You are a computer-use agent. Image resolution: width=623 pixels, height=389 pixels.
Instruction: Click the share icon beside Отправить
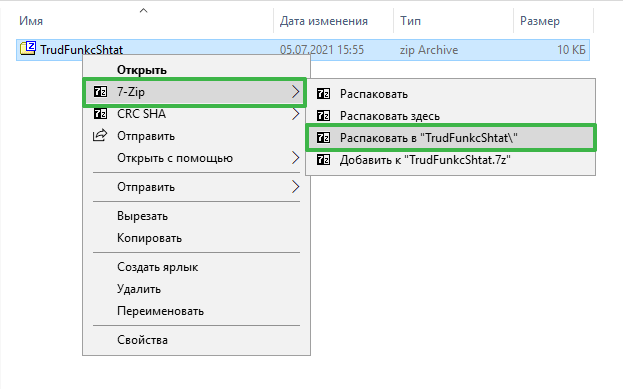(x=100, y=135)
